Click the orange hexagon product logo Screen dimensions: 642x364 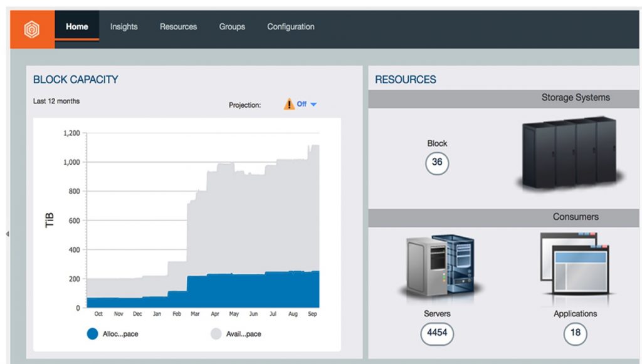pyautogui.click(x=32, y=29)
